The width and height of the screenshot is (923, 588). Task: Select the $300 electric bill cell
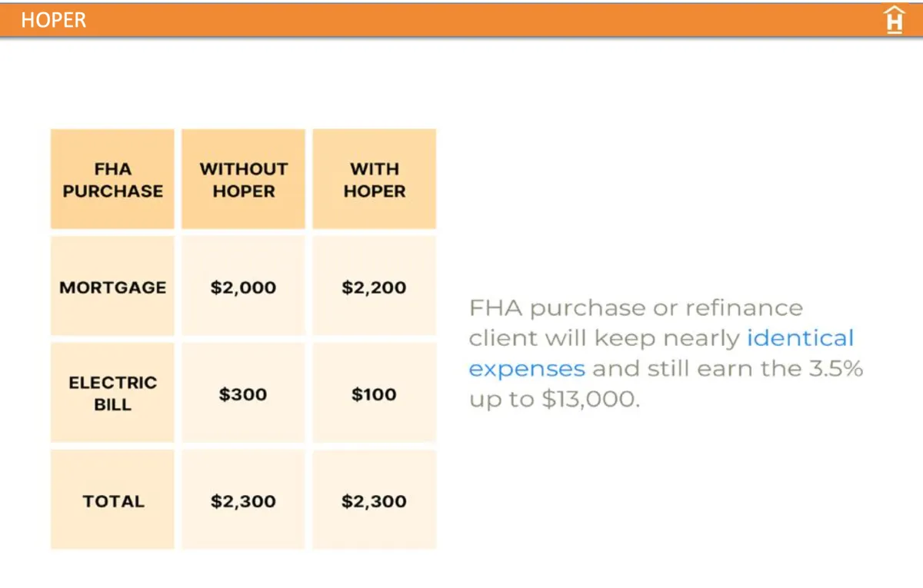tap(243, 394)
